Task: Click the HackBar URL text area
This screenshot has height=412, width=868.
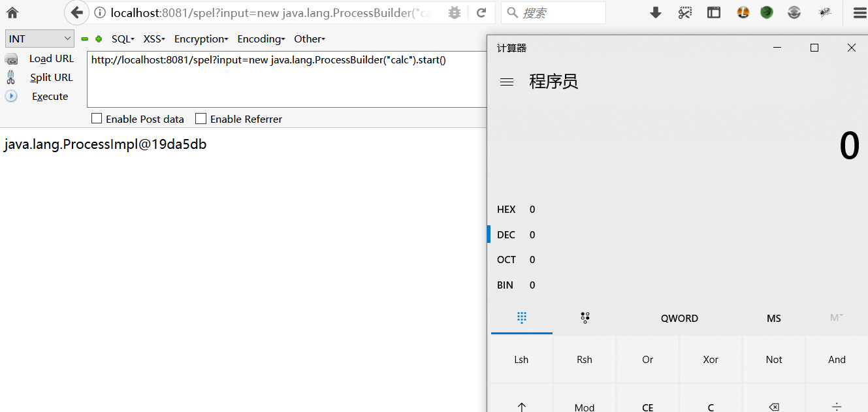Action: coord(287,79)
